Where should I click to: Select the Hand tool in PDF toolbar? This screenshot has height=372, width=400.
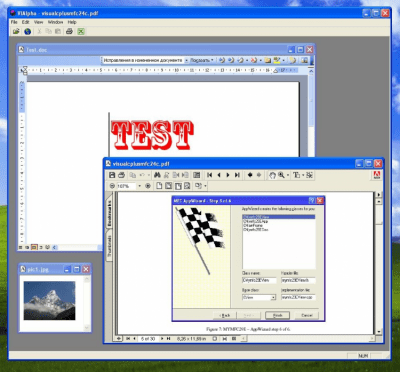pos(273,175)
